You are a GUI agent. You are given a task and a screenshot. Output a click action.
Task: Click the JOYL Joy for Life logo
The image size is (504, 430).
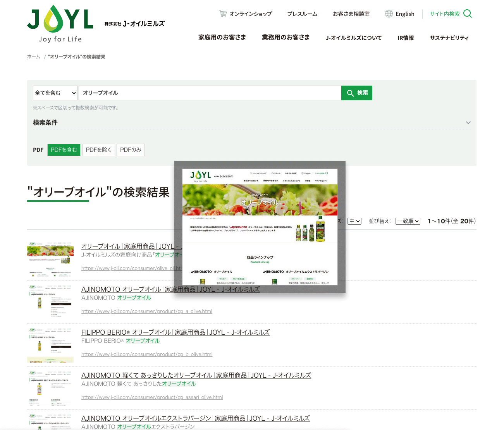coord(60,24)
